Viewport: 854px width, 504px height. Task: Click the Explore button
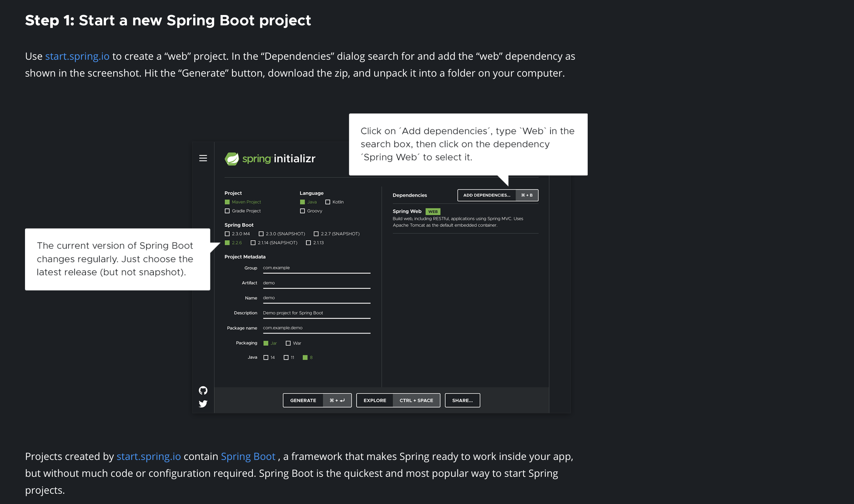(x=374, y=401)
